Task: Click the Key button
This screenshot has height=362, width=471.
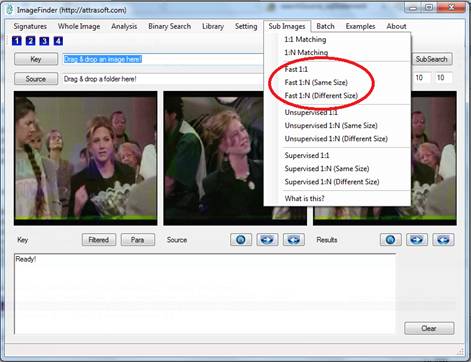Action: tap(36, 59)
